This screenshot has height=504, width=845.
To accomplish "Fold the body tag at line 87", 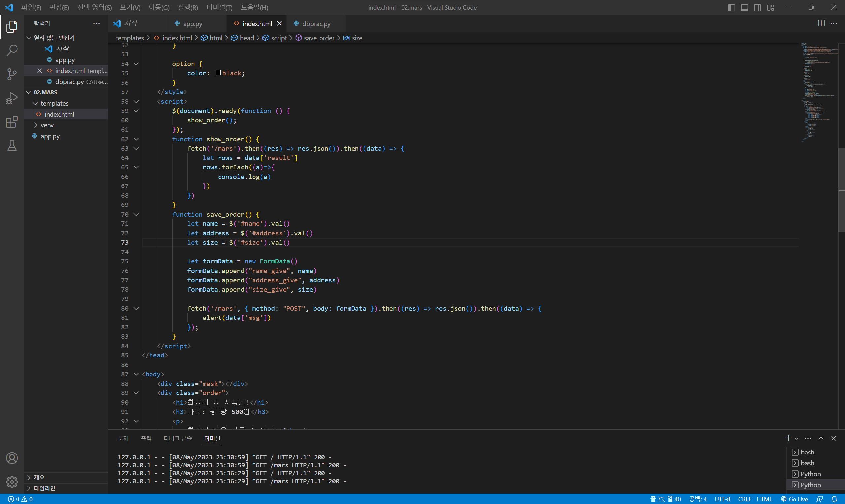I will [136, 374].
